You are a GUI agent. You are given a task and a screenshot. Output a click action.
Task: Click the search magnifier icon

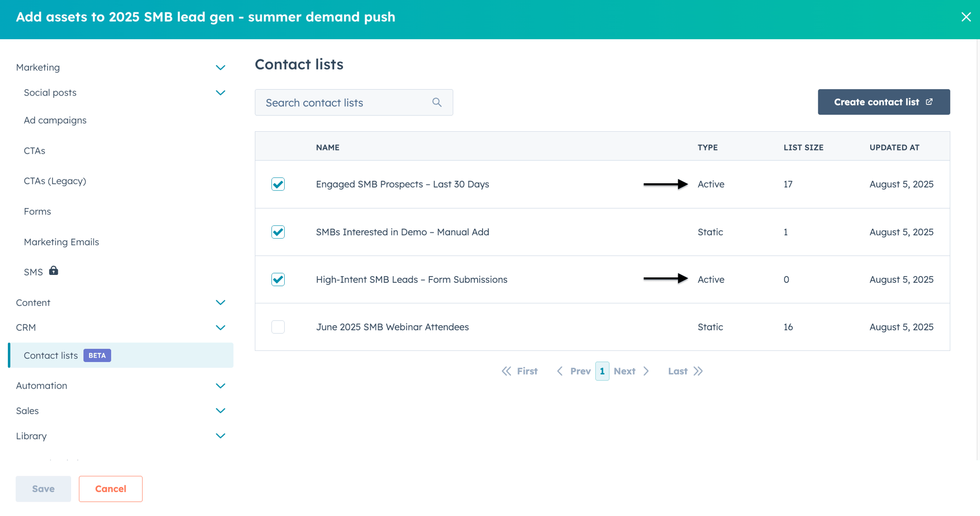[437, 102]
